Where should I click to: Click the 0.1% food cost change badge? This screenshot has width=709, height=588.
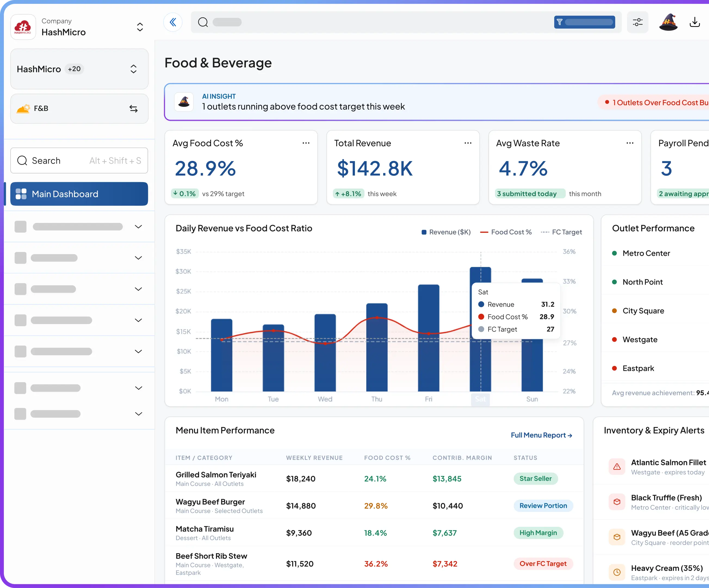click(185, 194)
